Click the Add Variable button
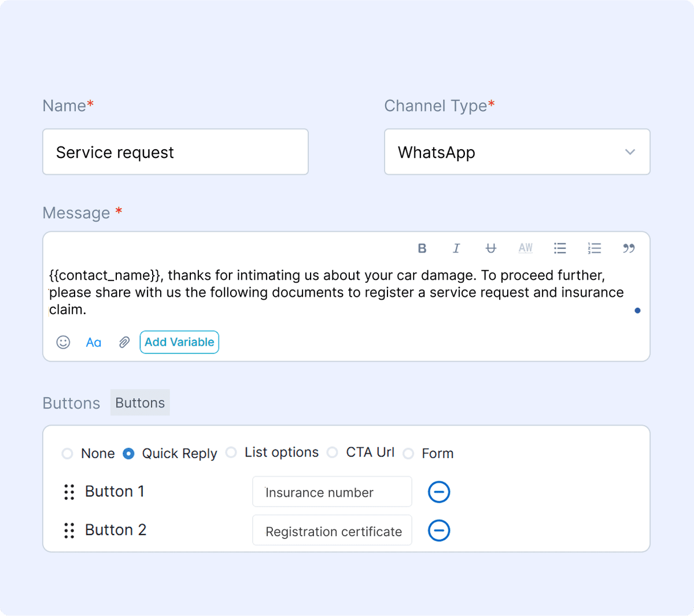Screen dimensions: 694x616 (x=179, y=342)
